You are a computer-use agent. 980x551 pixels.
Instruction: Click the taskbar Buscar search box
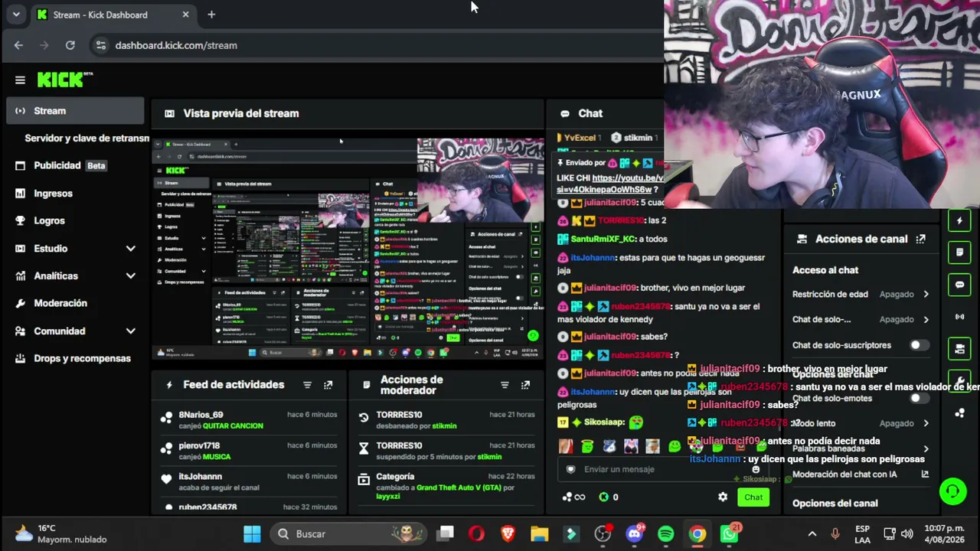point(348,533)
